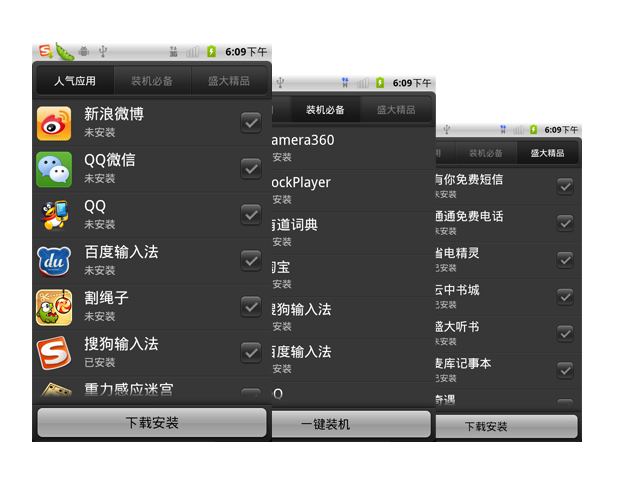Screen dimensions: 630x486
Task: Toggle the QQ微信 checkbox
Action: click(251, 168)
